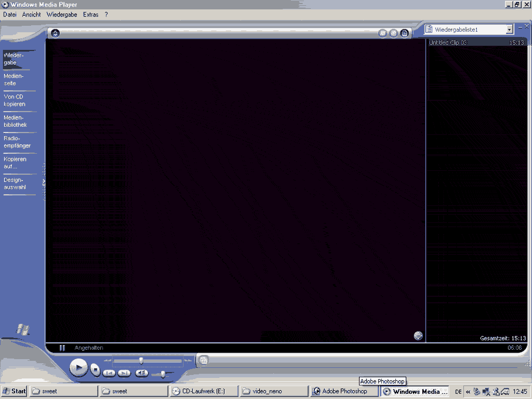Switch to compact skin mode button
The width and height of the screenshot is (532, 399).
coord(204,360)
